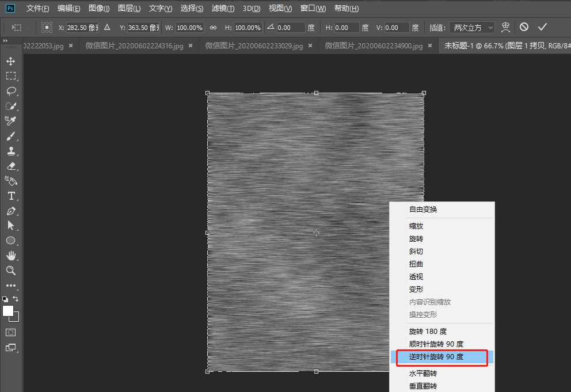Select the Horizontal Type tool

12,196
